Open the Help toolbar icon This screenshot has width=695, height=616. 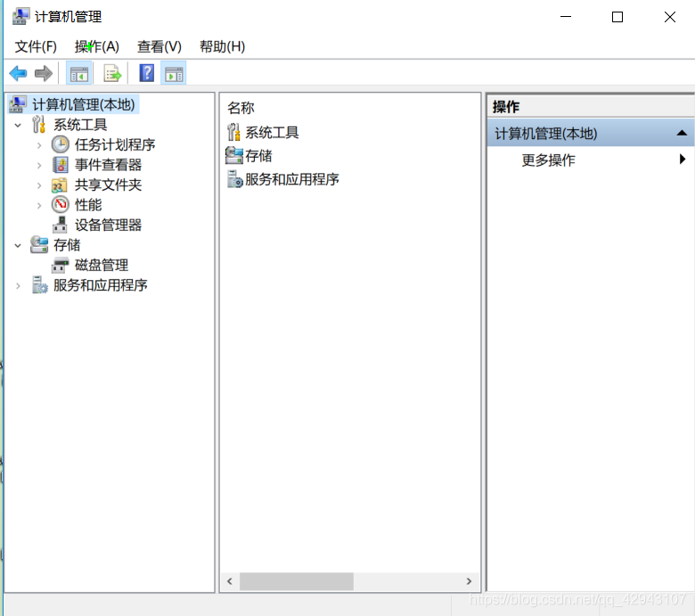[x=147, y=73]
